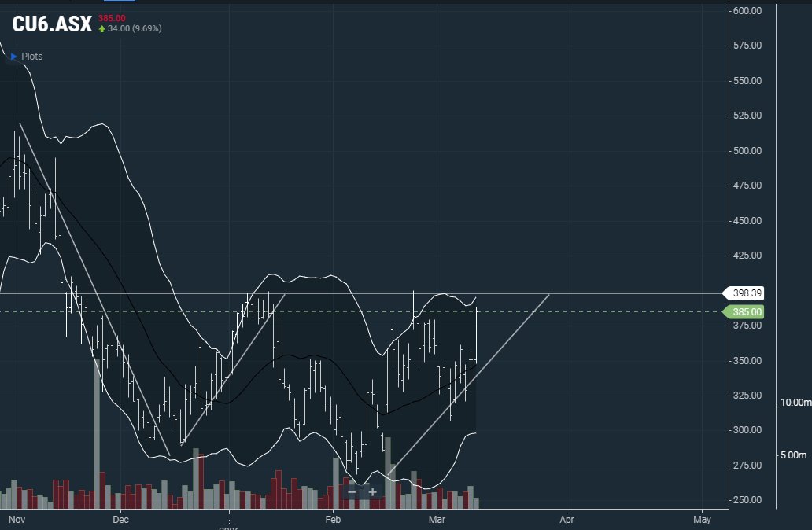Click the 10.00m volume axis label
Image resolution: width=812 pixels, height=530 pixels.
[x=796, y=402]
